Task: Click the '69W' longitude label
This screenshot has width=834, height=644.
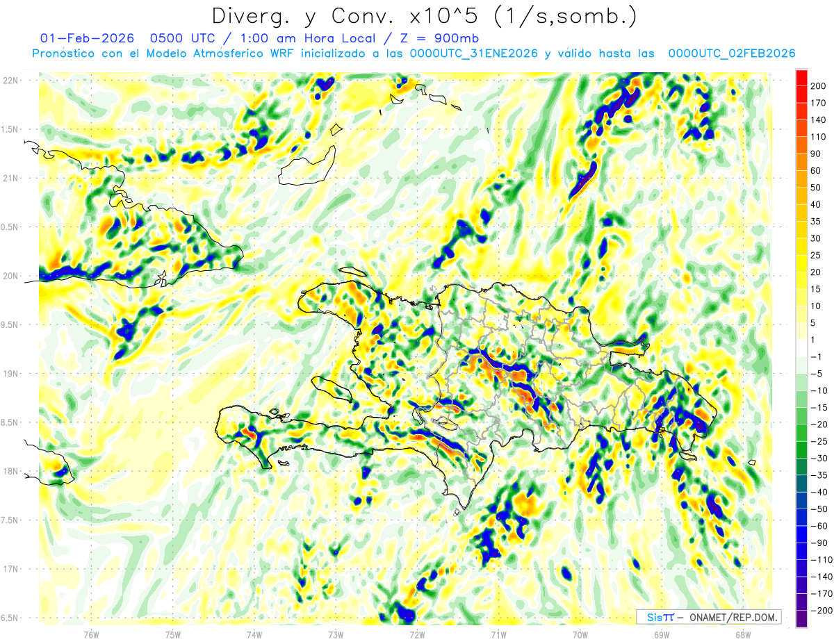Action: coord(662,634)
